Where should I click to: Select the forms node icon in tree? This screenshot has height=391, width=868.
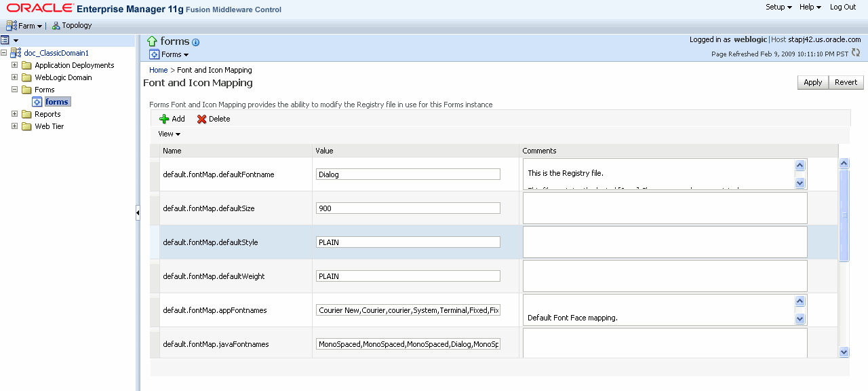(38, 102)
